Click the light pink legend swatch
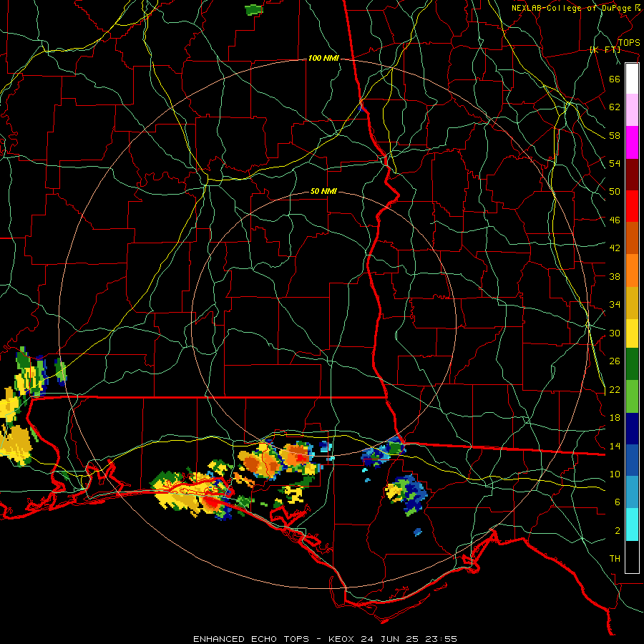The width and height of the screenshot is (644, 644). tap(632, 110)
